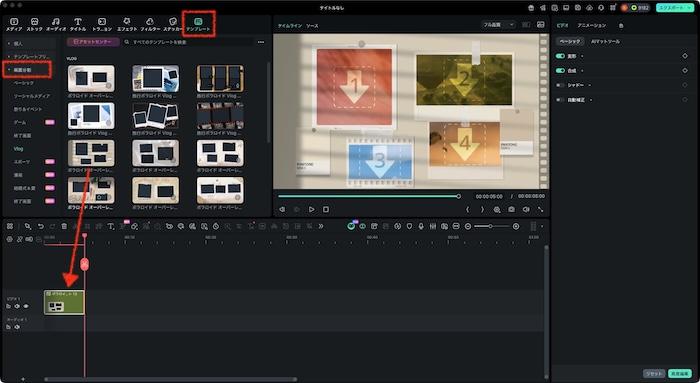
Task: Toggle the シャドー (Shadow) switch
Action: 560,85
